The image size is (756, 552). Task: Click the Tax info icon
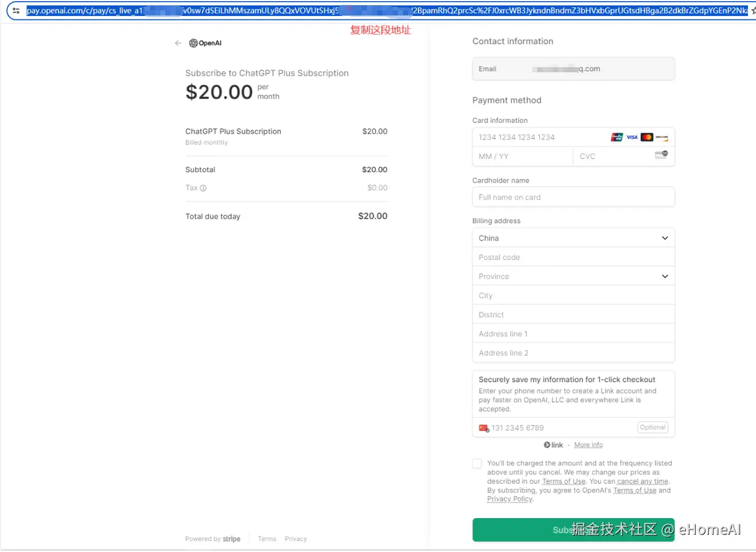point(203,188)
